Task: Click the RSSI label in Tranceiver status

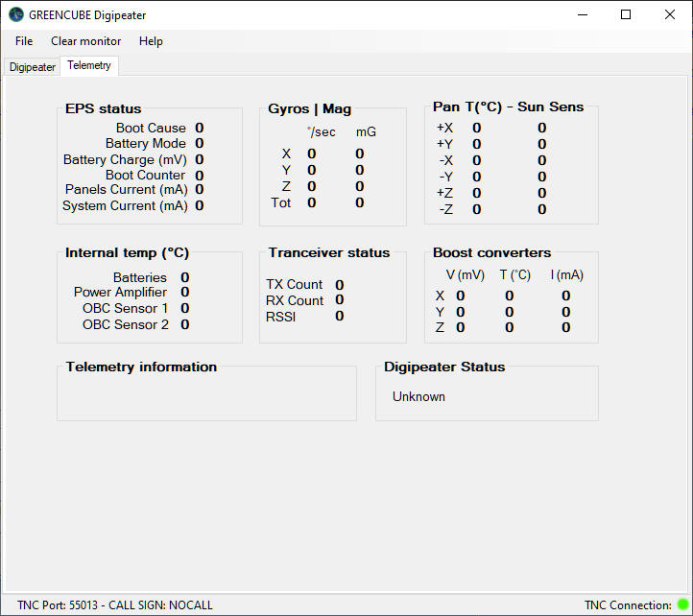Action: coord(280,317)
